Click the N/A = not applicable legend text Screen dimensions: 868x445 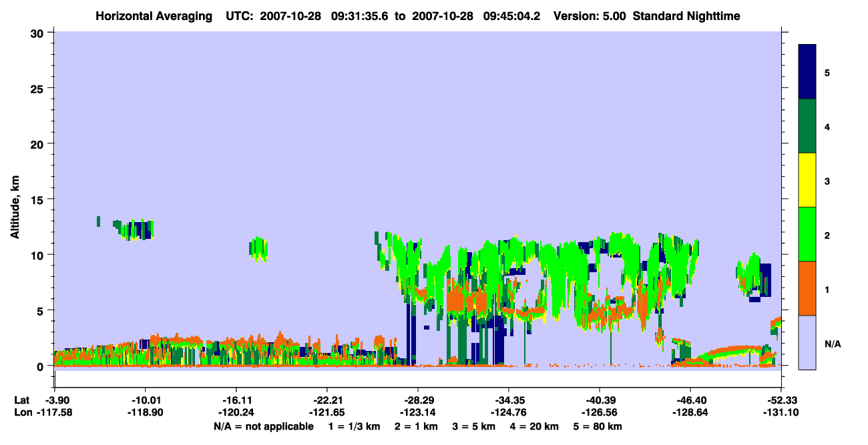click(263, 426)
